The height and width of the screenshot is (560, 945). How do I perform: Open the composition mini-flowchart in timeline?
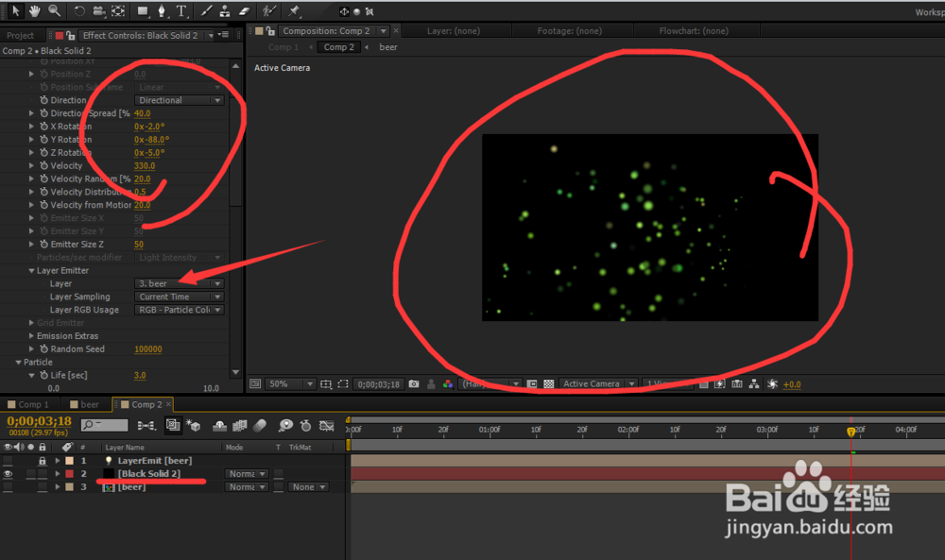coord(146,426)
